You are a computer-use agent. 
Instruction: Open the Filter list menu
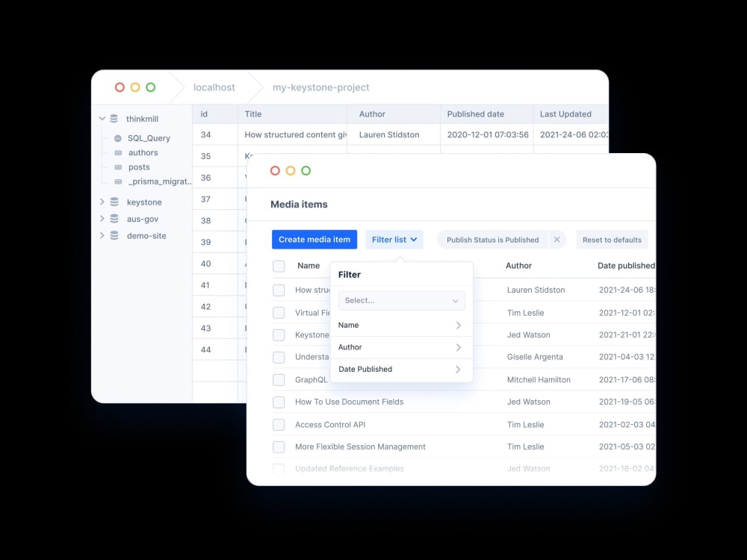pyautogui.click(x=394, y=239)
